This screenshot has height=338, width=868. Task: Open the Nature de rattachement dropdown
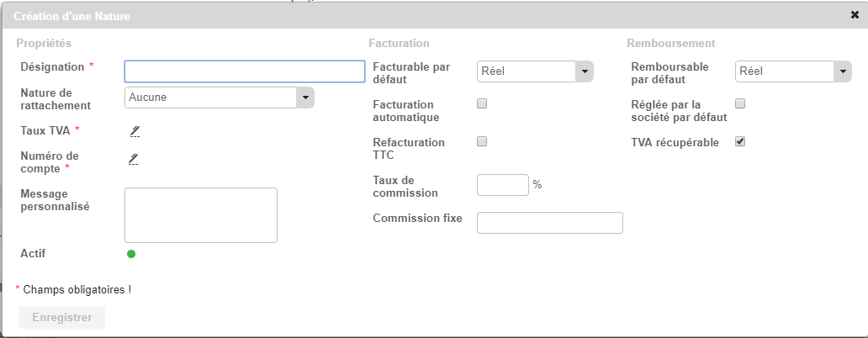coord(219,98)
